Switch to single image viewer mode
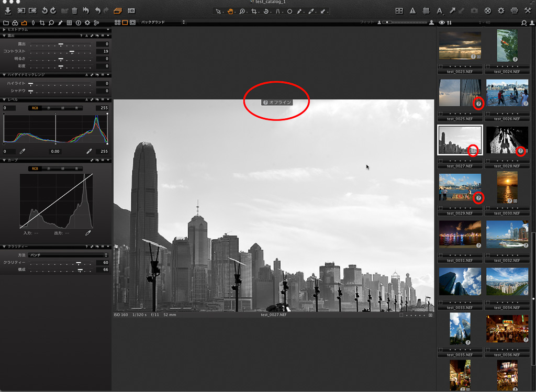Viewport: 536px width, 392px height. pos(125,23)
